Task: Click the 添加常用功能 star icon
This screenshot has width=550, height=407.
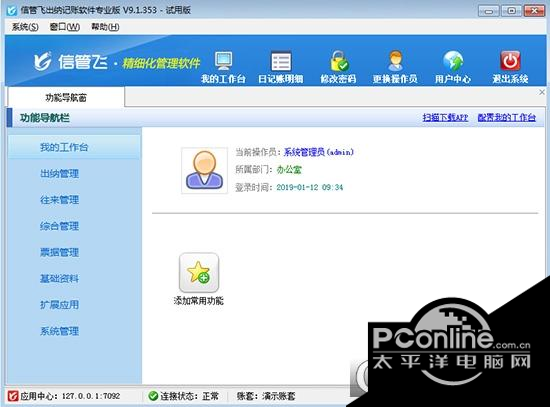Action: (199, 273)
